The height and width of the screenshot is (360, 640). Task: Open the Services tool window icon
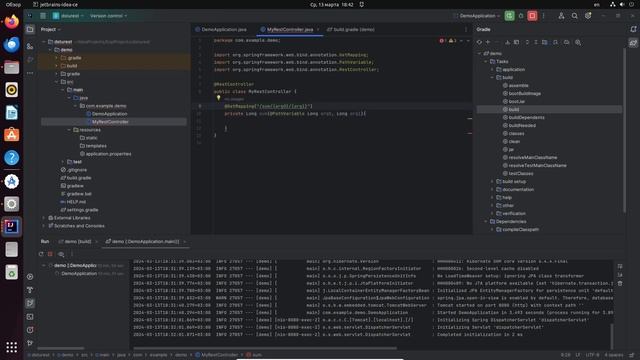pyautogui.click(x=30, y=277)
